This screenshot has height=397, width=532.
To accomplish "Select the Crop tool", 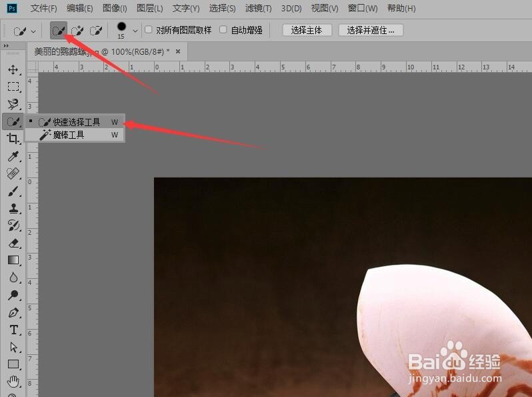I will [13, 139].
